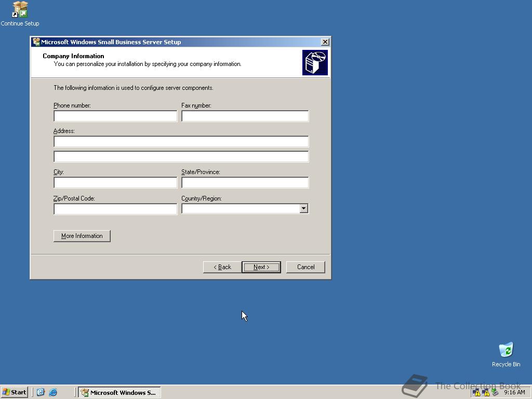Open the Start menu
Image resolution: width=532 pixels, height=399 pixels.
[x=14, y=392]
